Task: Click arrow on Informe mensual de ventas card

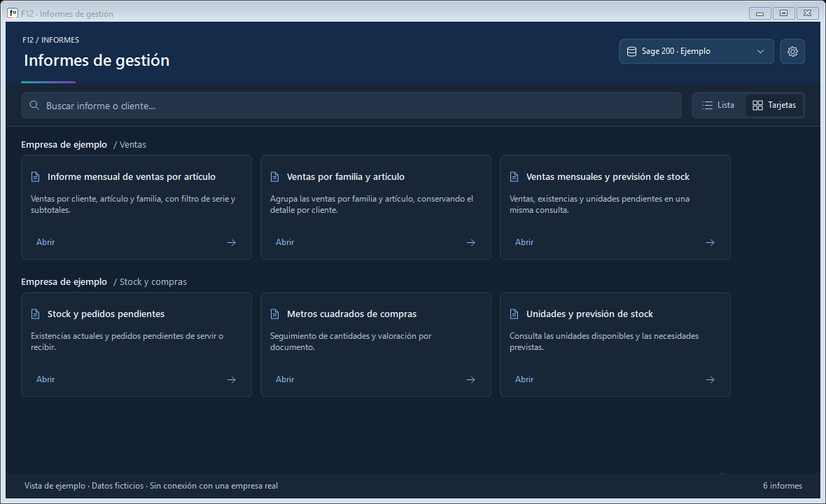Action: 231,242
